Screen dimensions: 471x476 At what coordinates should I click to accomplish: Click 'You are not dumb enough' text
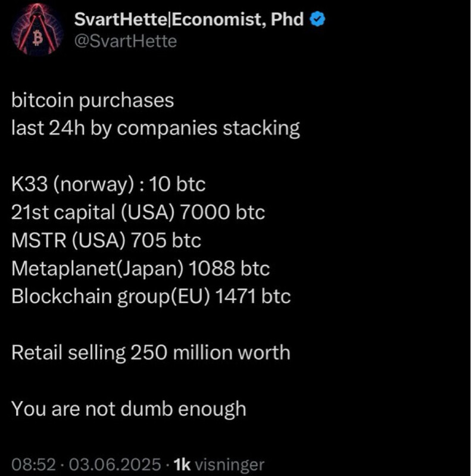coord(129,409)
